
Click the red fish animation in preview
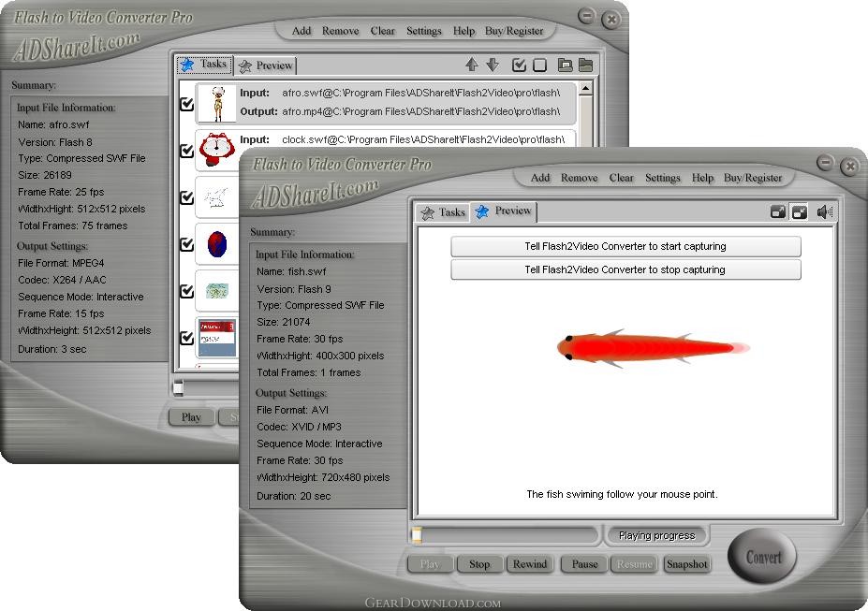[654, 348]
